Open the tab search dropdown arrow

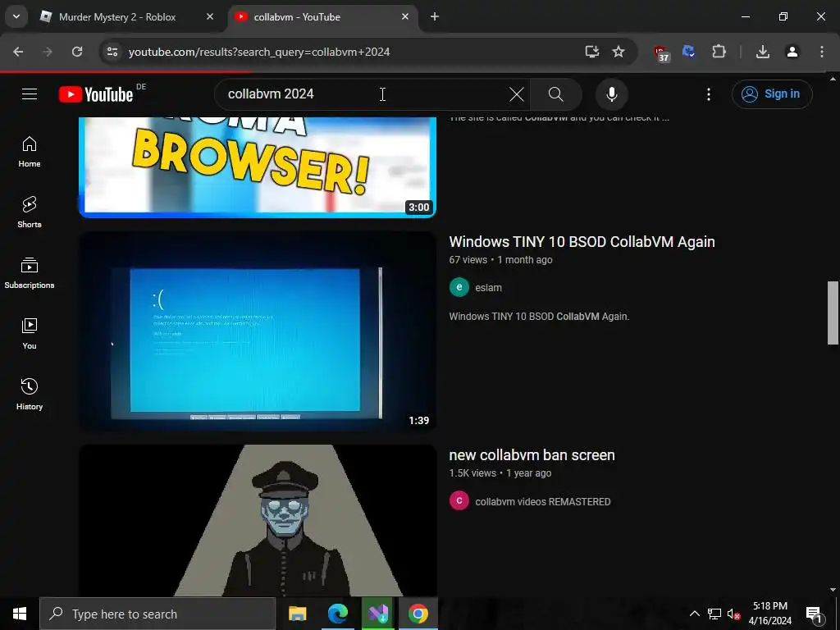tap(16, 16)
